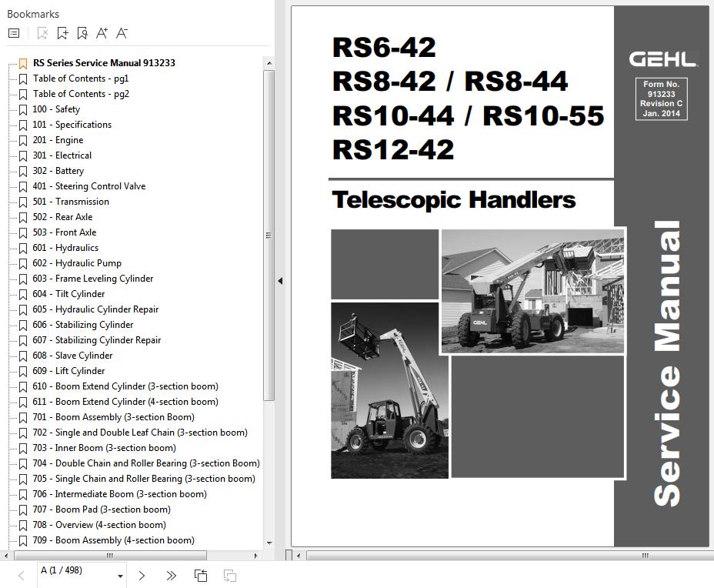Image resolution: width=714 pixels, height=588 pixels.
Task: Decrease bookmark text size
Action: tap(122, 33)
